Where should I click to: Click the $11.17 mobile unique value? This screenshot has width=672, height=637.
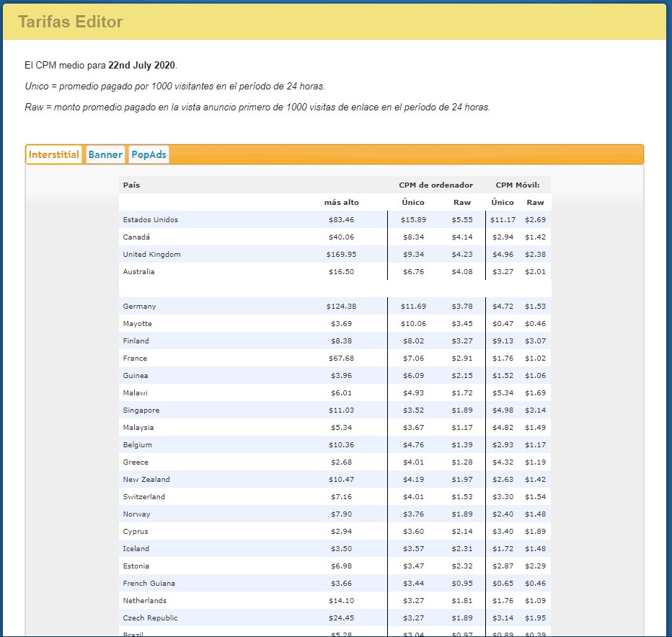pos(503,220)
